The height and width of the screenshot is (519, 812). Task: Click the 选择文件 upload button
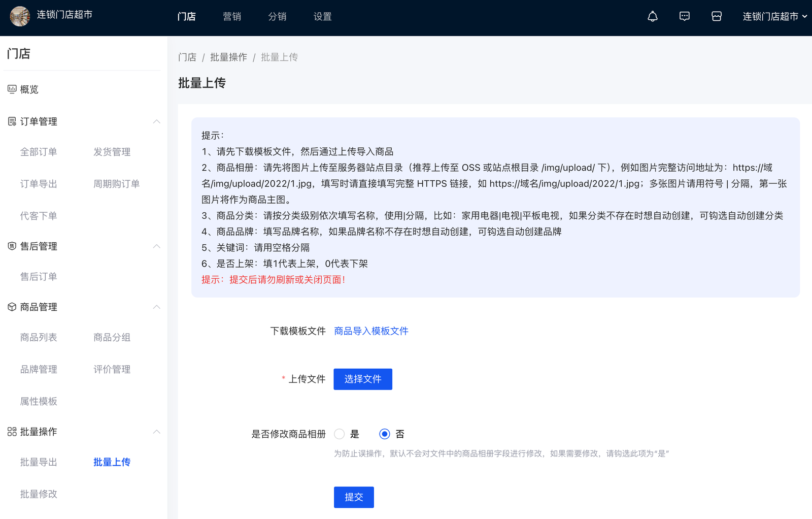tap(363, 379)
